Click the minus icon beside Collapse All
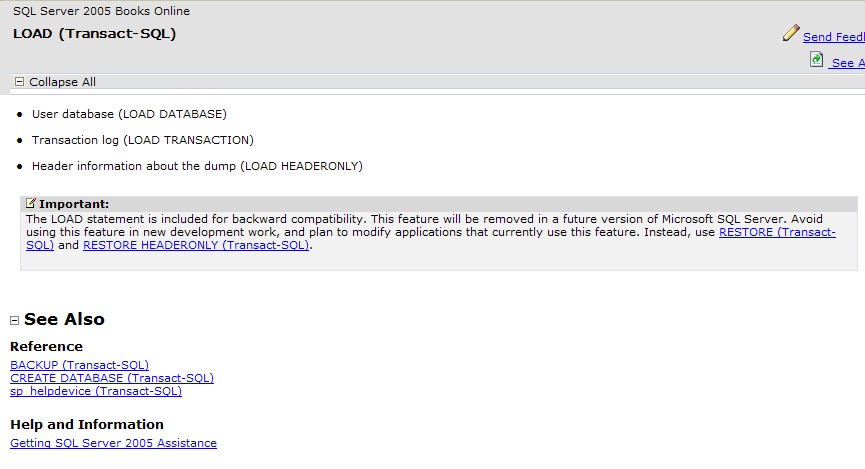Viewport: 865px width, 469px height. pos(19,82)
